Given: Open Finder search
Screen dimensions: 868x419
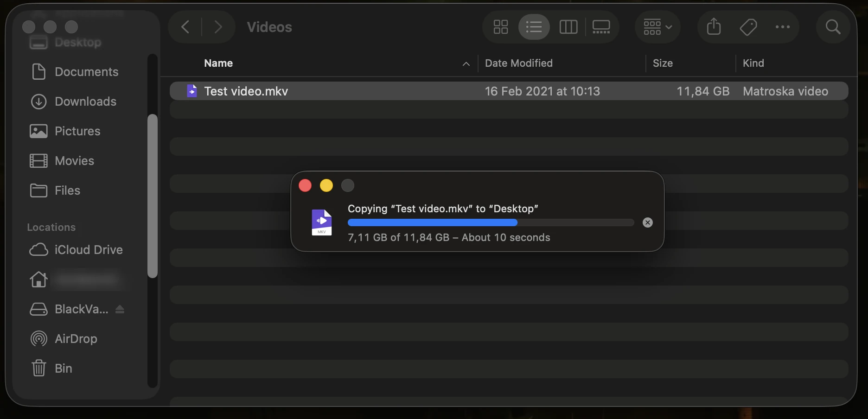Looking at the screenshot, I should [x=833, y=27].
